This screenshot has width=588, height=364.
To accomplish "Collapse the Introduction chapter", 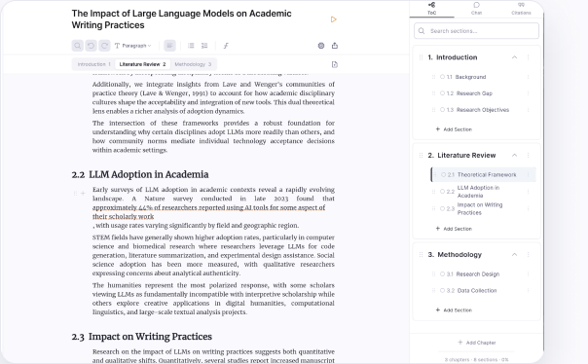I will coord(514,57).
